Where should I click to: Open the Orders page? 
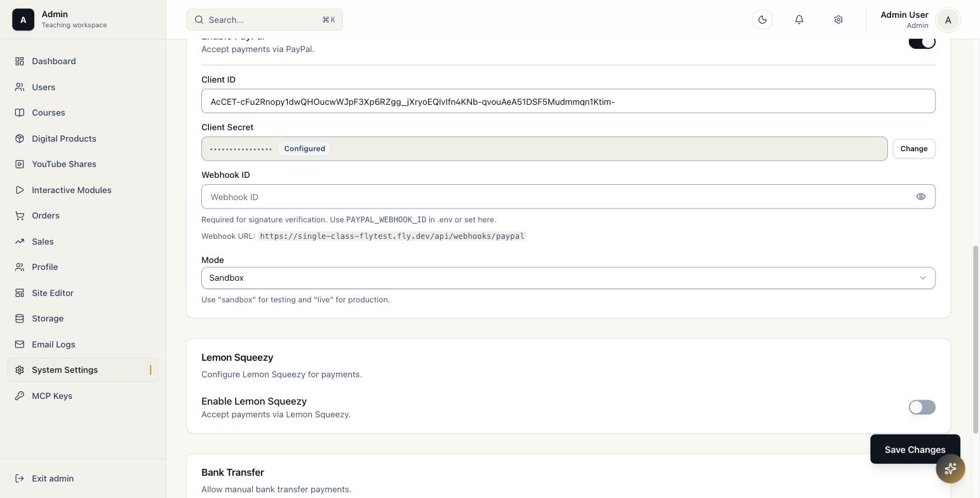pos(83,215)
